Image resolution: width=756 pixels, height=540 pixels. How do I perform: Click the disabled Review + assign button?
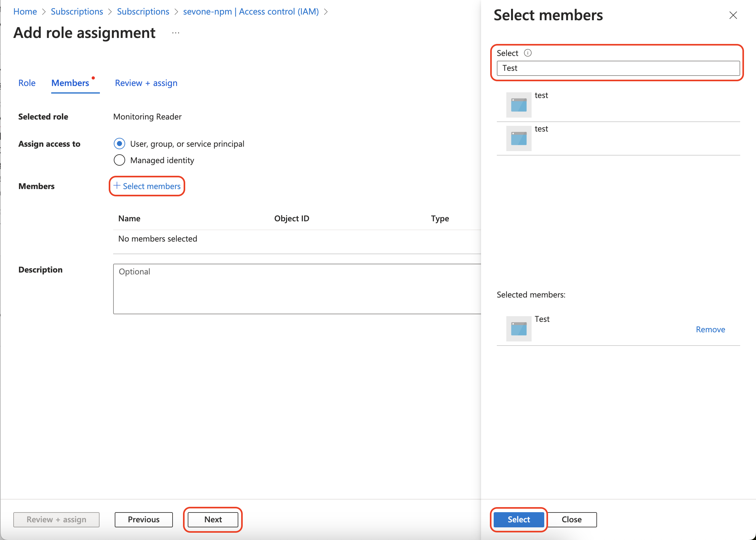click(57, 519)
